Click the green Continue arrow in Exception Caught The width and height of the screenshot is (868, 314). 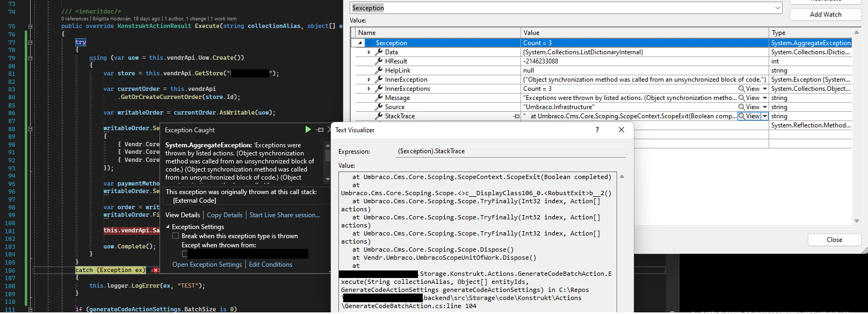308,130
